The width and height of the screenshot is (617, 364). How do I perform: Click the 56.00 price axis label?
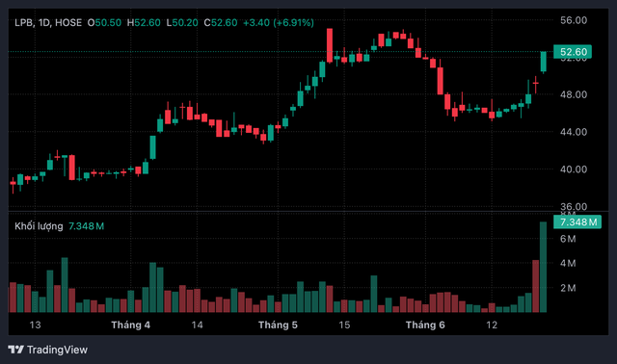click(x=574, y=20)
